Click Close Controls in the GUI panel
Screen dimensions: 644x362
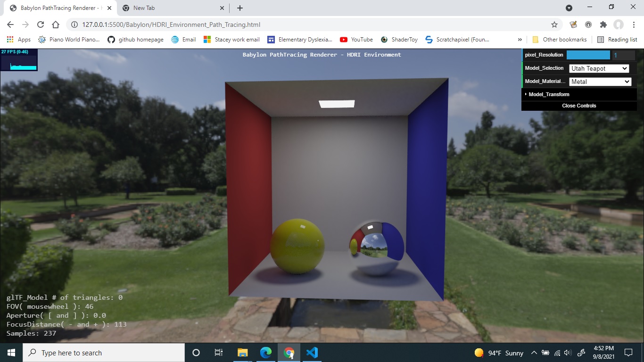579,106
